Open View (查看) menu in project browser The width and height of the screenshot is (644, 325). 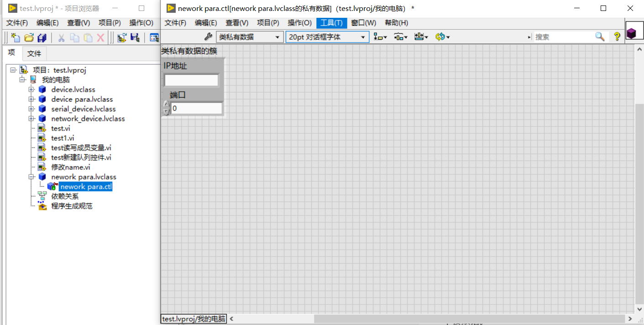(79, 23)
